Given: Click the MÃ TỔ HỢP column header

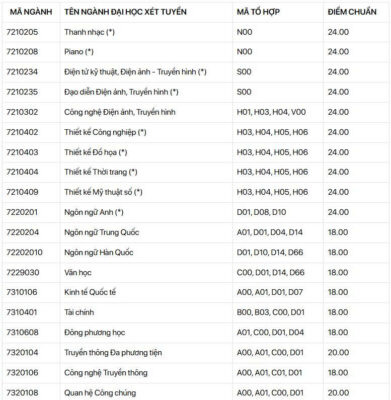Looking at the screenshot, I should click(258, 12).
